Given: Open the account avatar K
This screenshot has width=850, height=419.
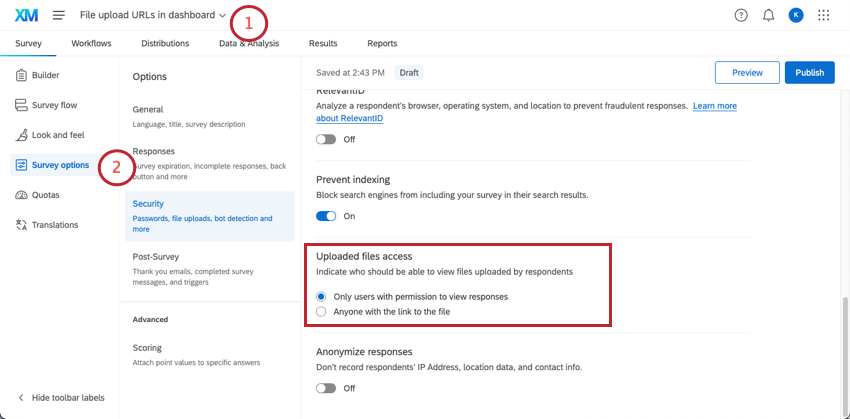Looking at the screenshot, I should (x=796, y=15).
